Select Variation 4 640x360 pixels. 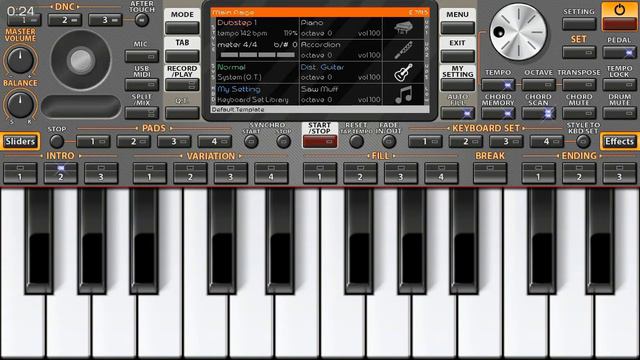point(271,173)
